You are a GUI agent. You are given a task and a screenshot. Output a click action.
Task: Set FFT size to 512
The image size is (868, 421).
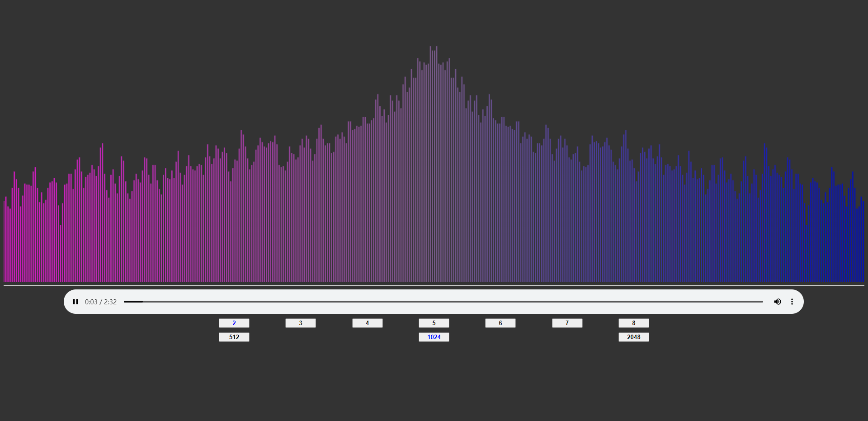click(x=234, y=337)
